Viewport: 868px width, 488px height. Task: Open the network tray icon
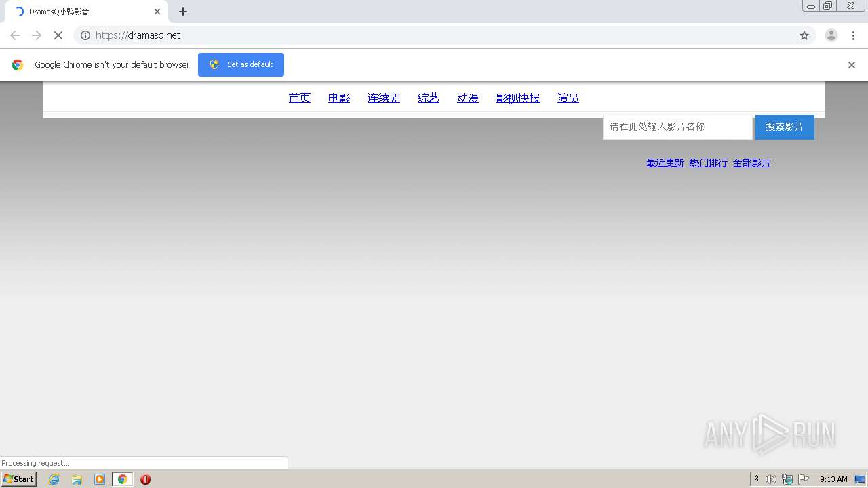pos(787,479)
